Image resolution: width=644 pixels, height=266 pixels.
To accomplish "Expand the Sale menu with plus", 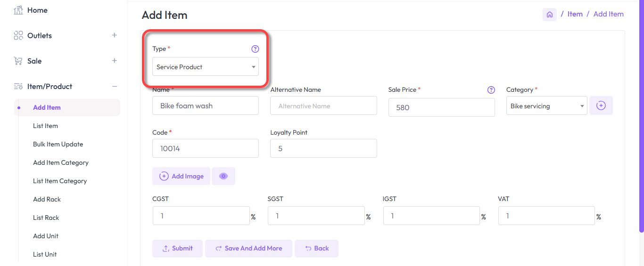I will coord(114,61).
